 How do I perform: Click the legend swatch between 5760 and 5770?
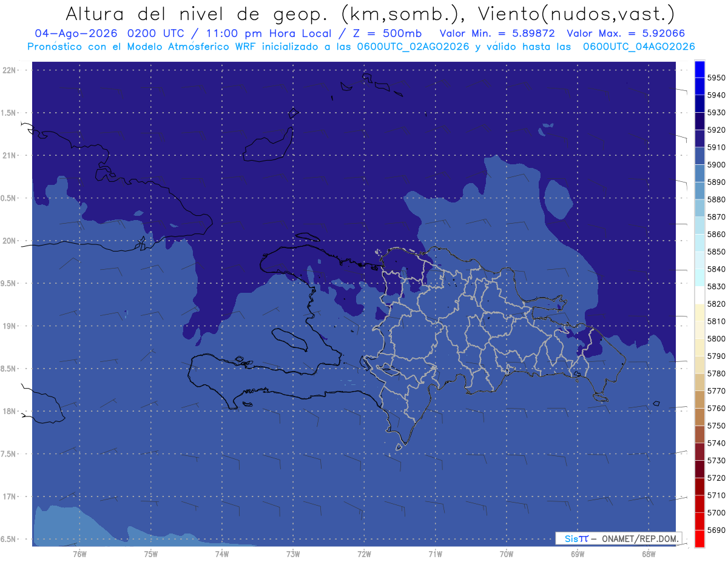coord(699,400)
